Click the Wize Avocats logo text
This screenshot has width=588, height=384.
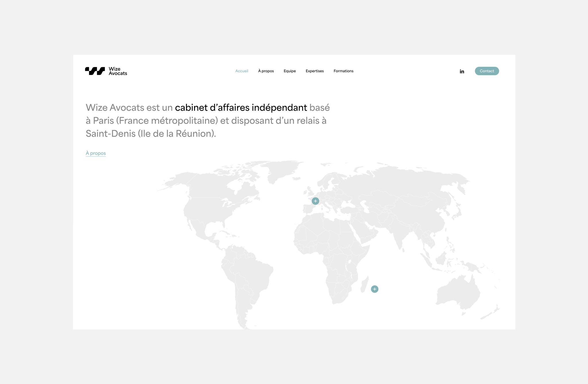point(118,71)
